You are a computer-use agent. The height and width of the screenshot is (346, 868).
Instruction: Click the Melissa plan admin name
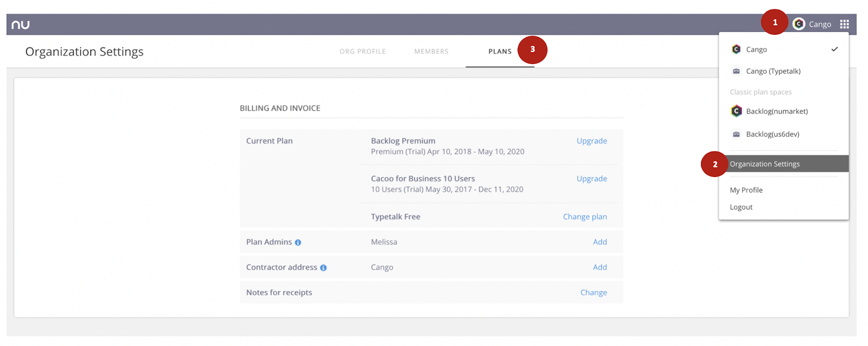coord(384,242)
